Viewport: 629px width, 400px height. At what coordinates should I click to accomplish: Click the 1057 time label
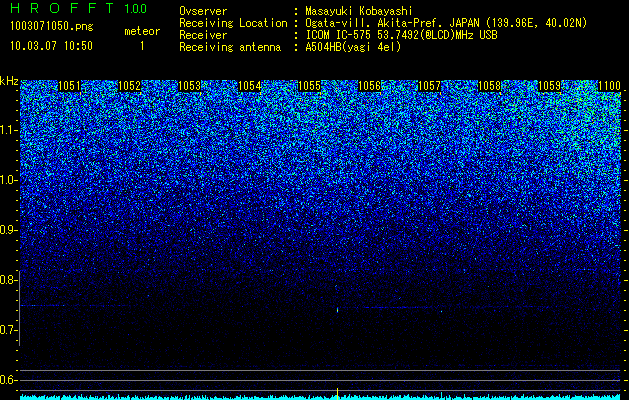coord(430,86)
